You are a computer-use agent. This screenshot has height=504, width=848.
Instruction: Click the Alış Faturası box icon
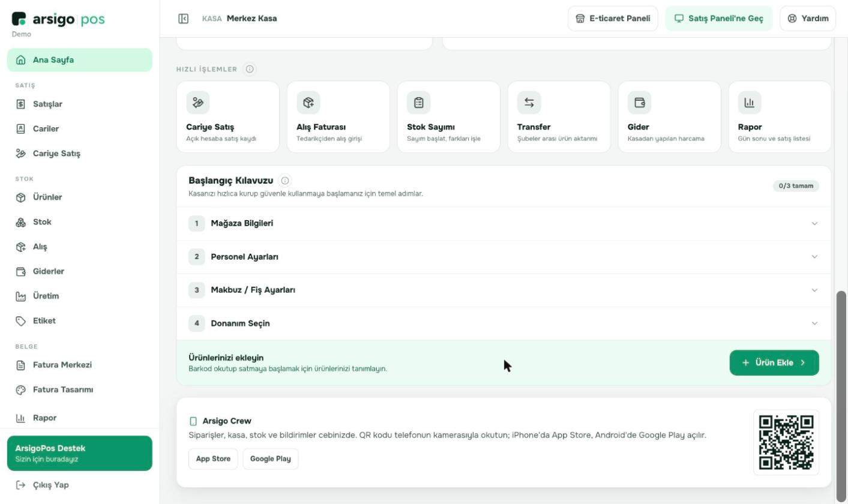point(308,103)
